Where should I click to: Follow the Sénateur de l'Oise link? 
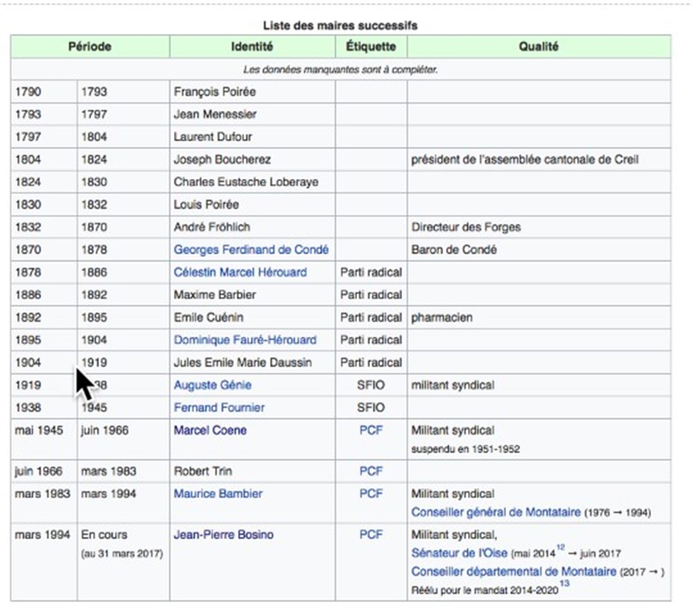pos(459,553)
